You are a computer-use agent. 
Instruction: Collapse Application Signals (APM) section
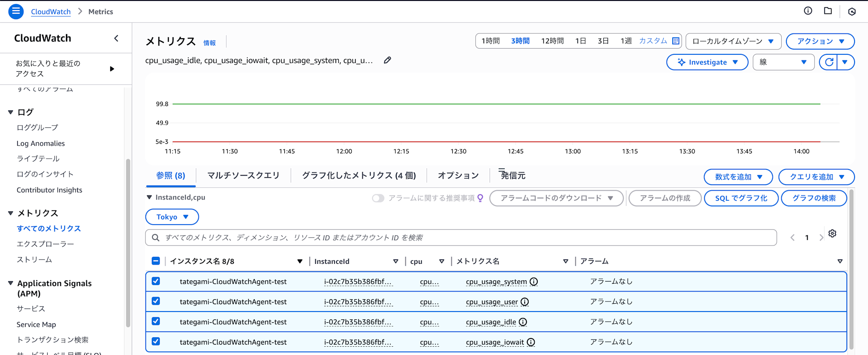click(x=10, y=283)
